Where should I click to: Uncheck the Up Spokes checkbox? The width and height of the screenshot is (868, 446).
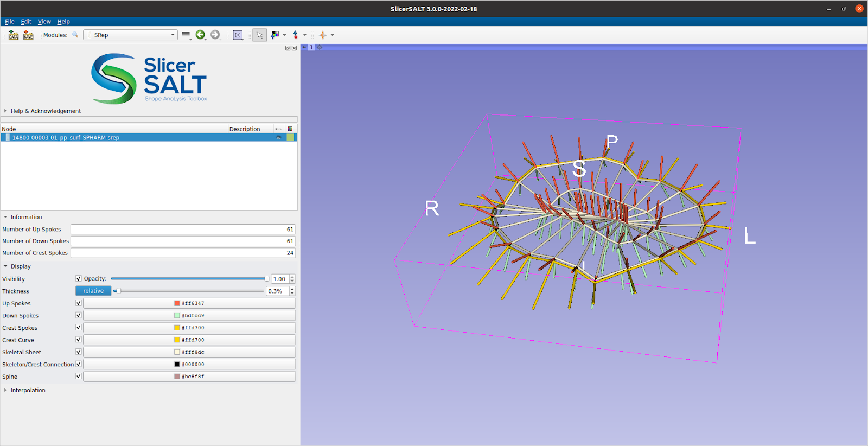[79, 303]
